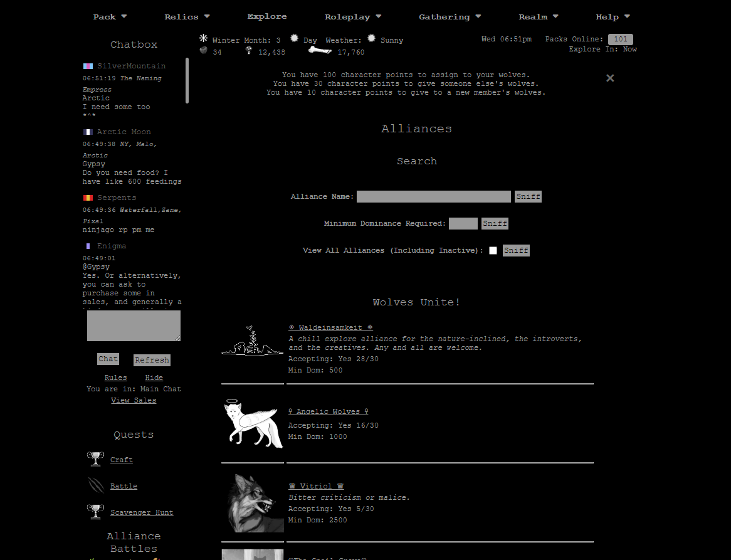The height and width of the screenshot is (560, 731).
Task: Go to the Explore page
Action: point(267,16)
